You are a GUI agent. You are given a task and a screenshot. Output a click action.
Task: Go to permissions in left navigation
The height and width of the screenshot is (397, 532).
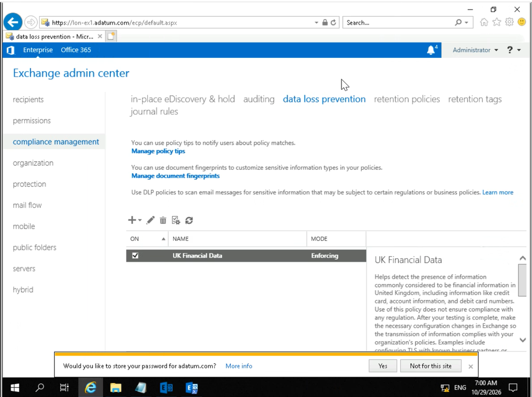click(32, 120)
